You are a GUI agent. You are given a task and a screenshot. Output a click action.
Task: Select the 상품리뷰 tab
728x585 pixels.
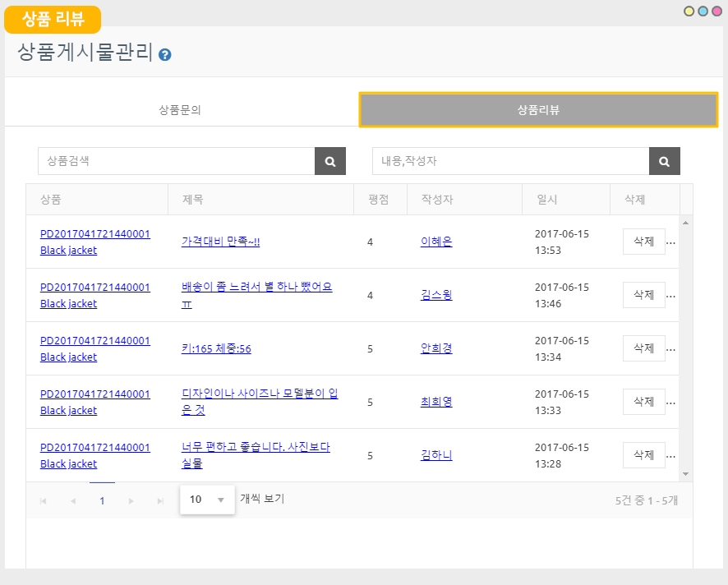pos(538,110)
